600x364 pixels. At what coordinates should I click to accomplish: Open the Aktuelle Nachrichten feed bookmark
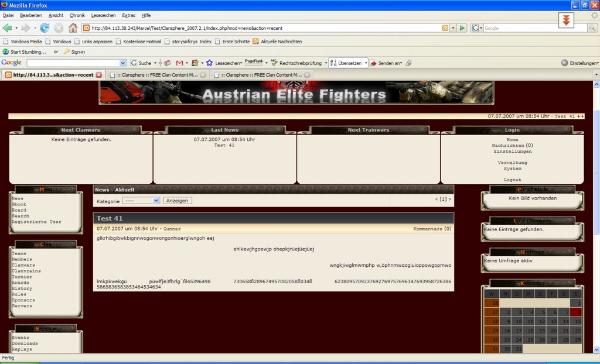(277, 42)
